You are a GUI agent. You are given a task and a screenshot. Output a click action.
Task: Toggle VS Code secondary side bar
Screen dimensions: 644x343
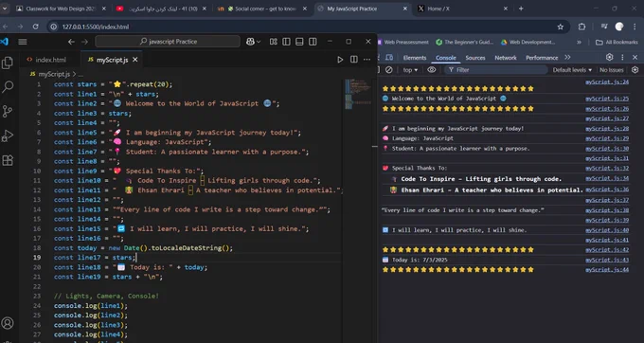tap(313, 42)
